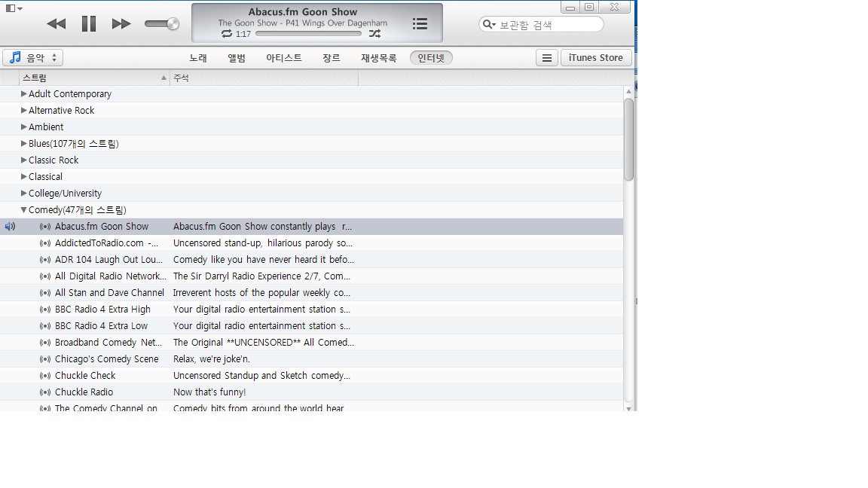Click the list view options button beside iTunes Store
868x488 pixels.
(546, 58)
